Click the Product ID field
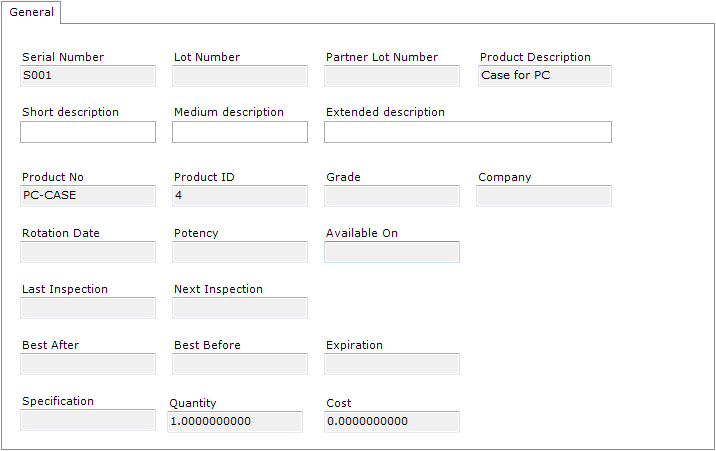 pyautogui.click(x=240, y=196)
